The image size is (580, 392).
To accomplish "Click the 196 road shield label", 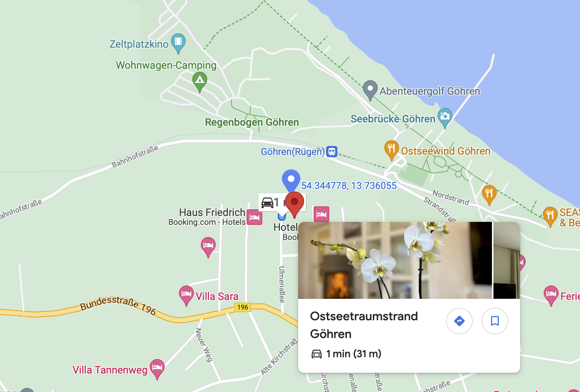I will click(x=243, y=307).
